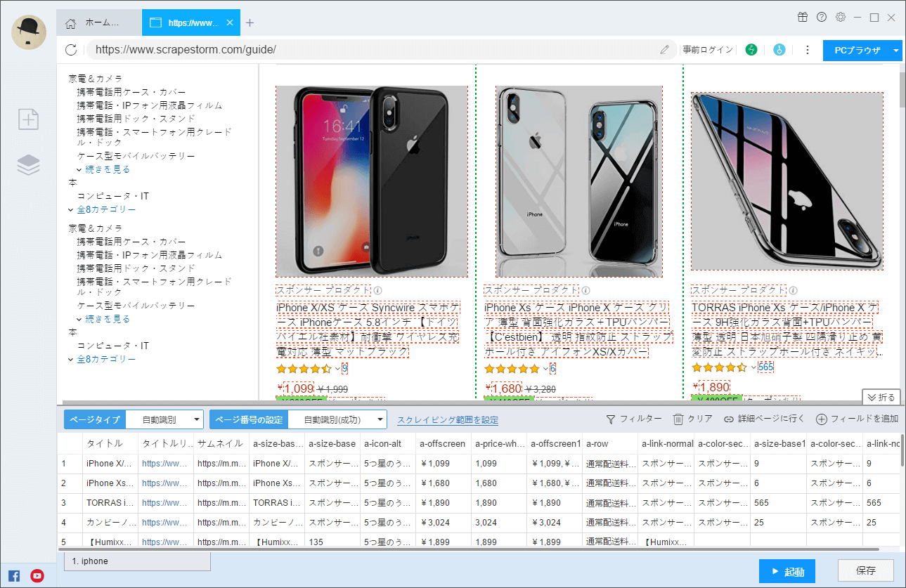
Task: Close the https://www tab
Action: pos(229,22)
